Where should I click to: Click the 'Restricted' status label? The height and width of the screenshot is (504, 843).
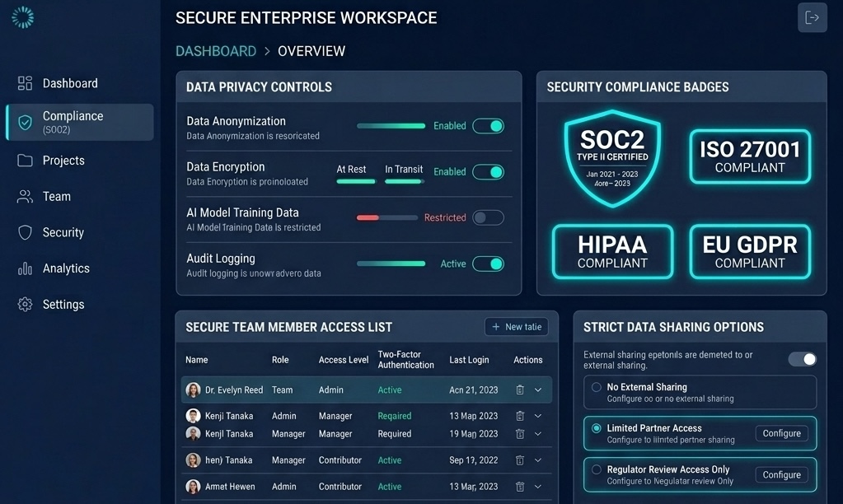tap(445, 217)
